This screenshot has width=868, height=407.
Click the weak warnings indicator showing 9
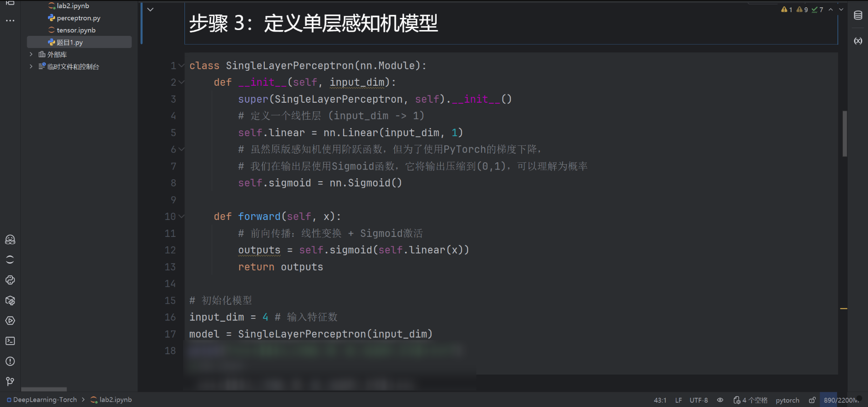[x=802, y=10]
